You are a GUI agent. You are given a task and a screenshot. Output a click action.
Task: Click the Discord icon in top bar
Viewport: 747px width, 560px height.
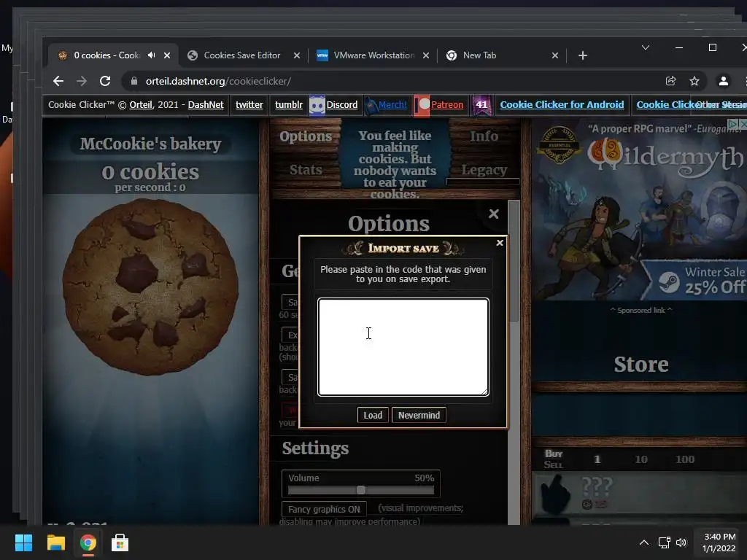[317, 105]
